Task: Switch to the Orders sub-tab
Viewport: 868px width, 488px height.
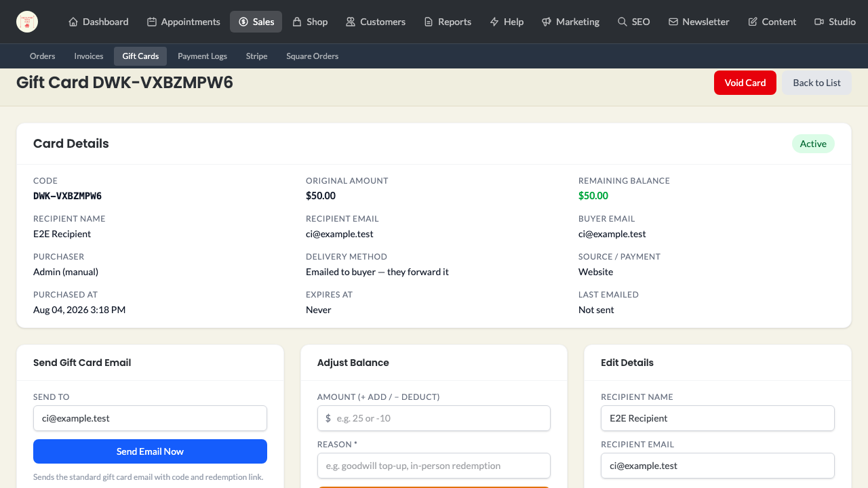Action: (x=43, y=56)
